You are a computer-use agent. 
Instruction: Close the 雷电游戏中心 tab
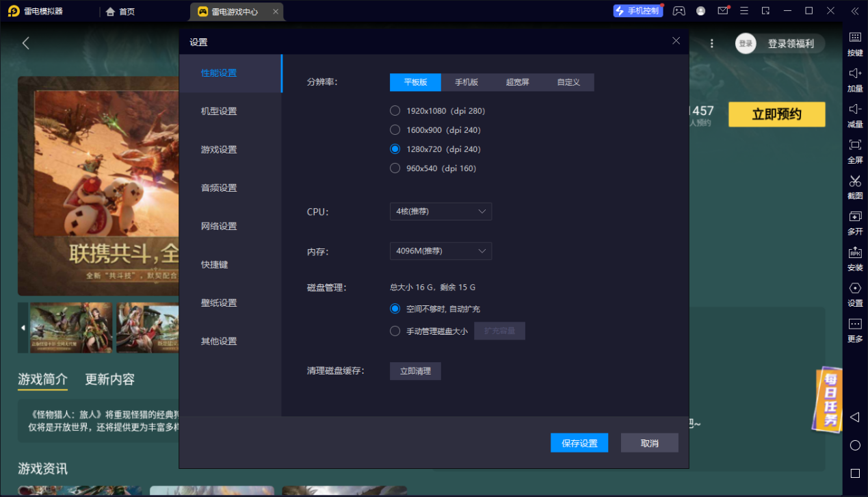coord(276,12)
